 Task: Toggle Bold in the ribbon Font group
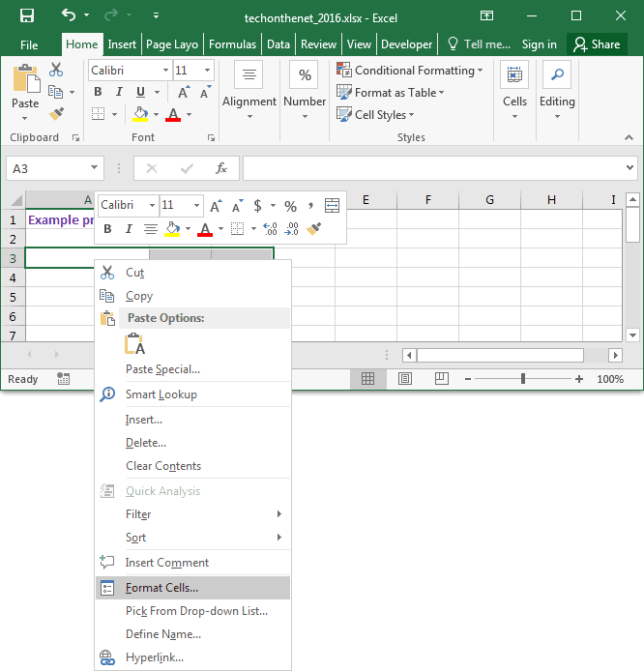(x=98, y=92)
